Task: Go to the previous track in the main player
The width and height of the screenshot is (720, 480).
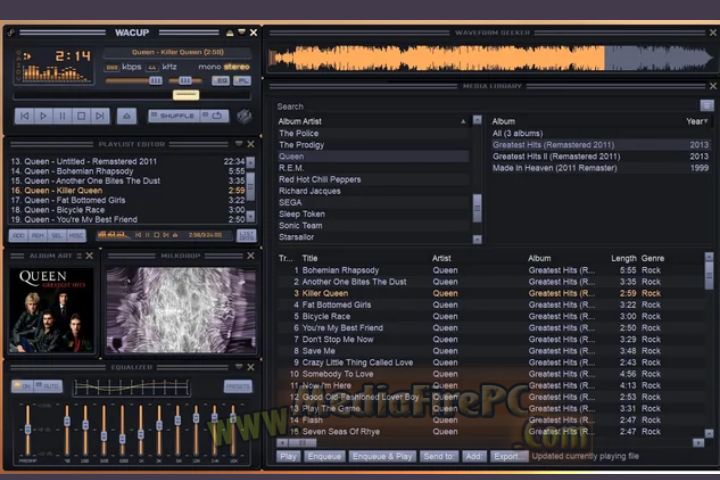Action: 25,116
